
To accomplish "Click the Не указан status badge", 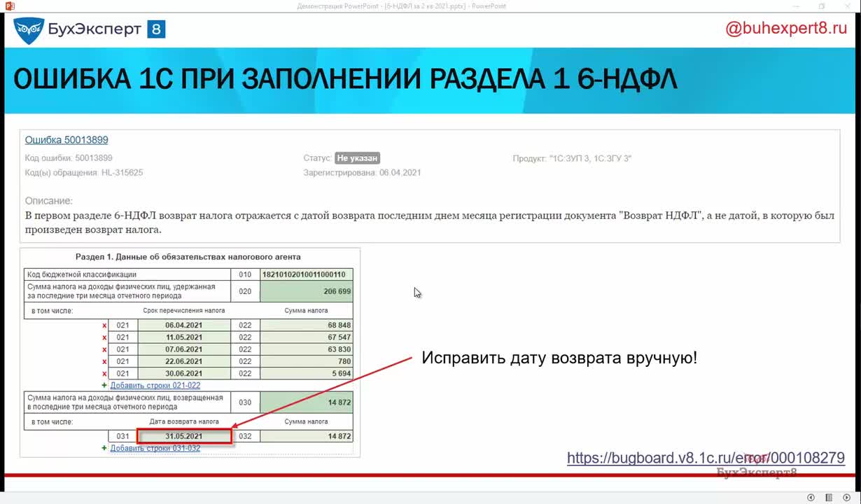I will (357, 159).
